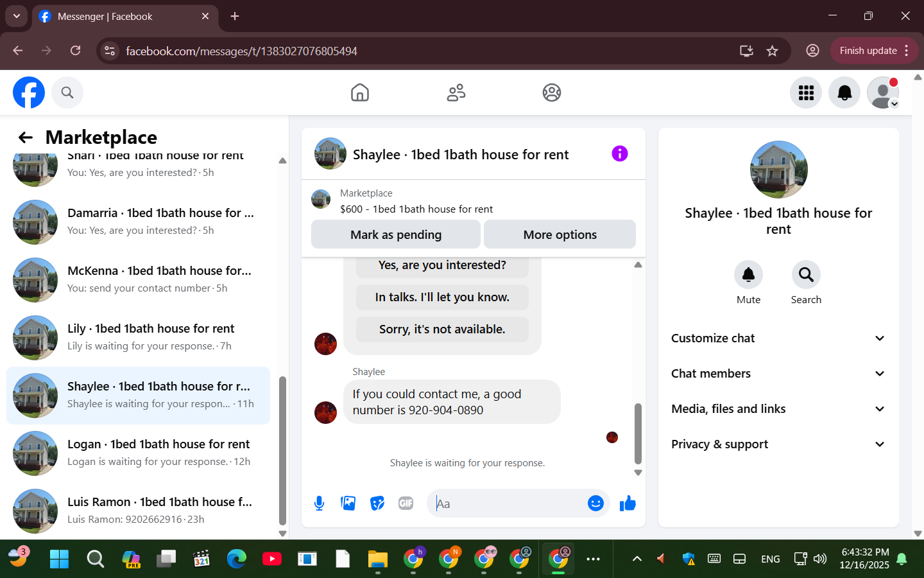Open the Lily conversation

click(138, 338)
